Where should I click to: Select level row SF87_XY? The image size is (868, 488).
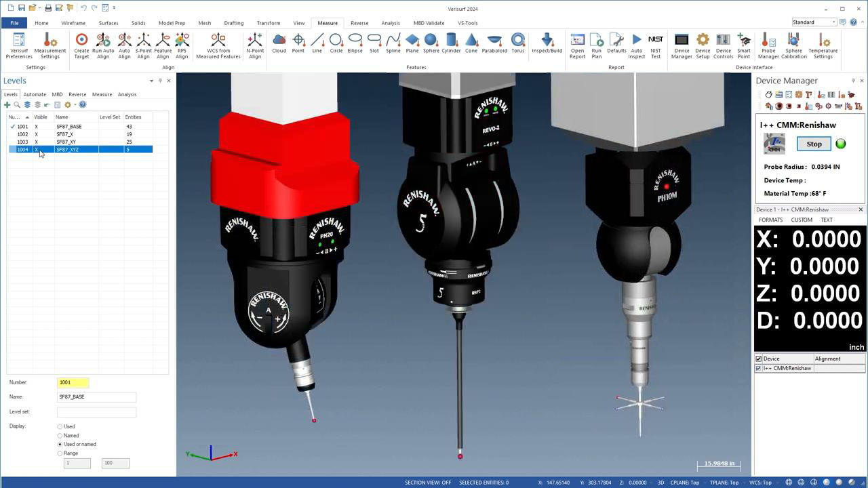click(x=80, y=142)
